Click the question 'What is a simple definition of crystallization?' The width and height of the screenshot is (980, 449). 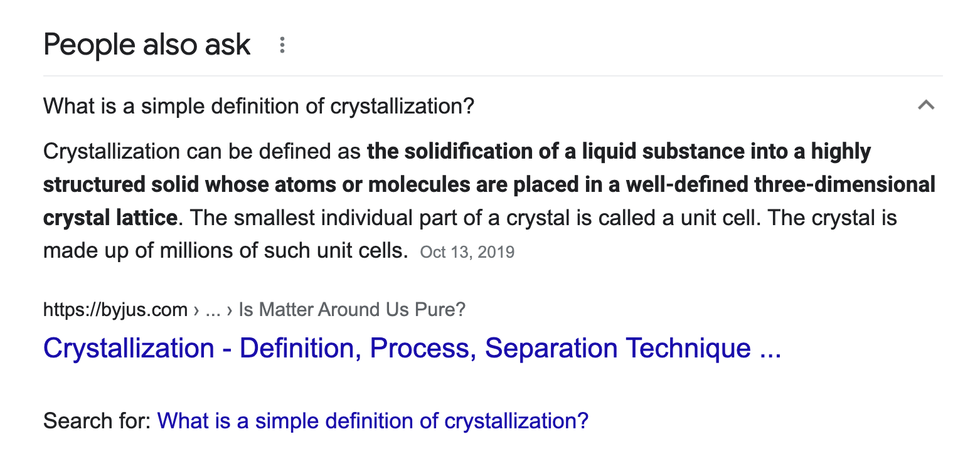258,106
